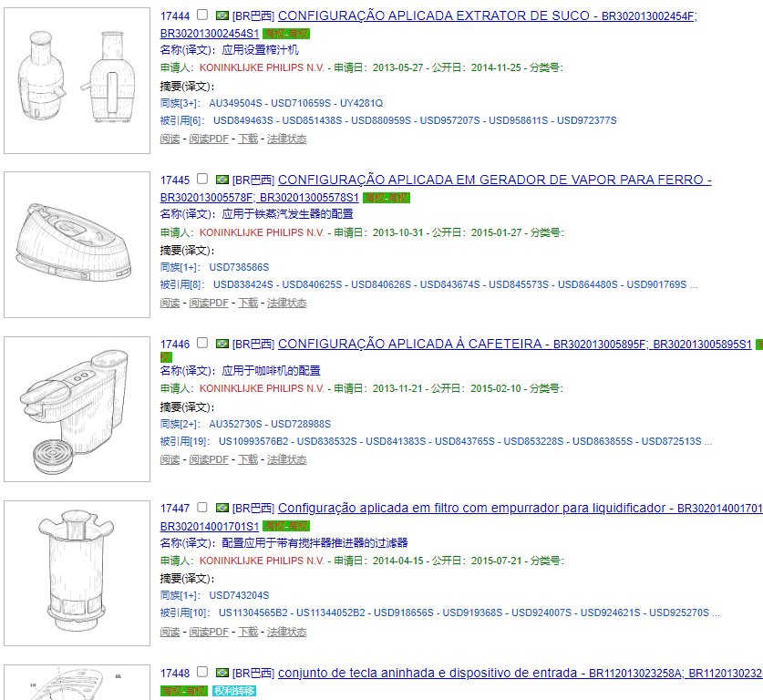The image size is (763, 700).
Task: Click Brazil flag icon of result 17445
Action: pyautogui.click(x=222, y=180)
